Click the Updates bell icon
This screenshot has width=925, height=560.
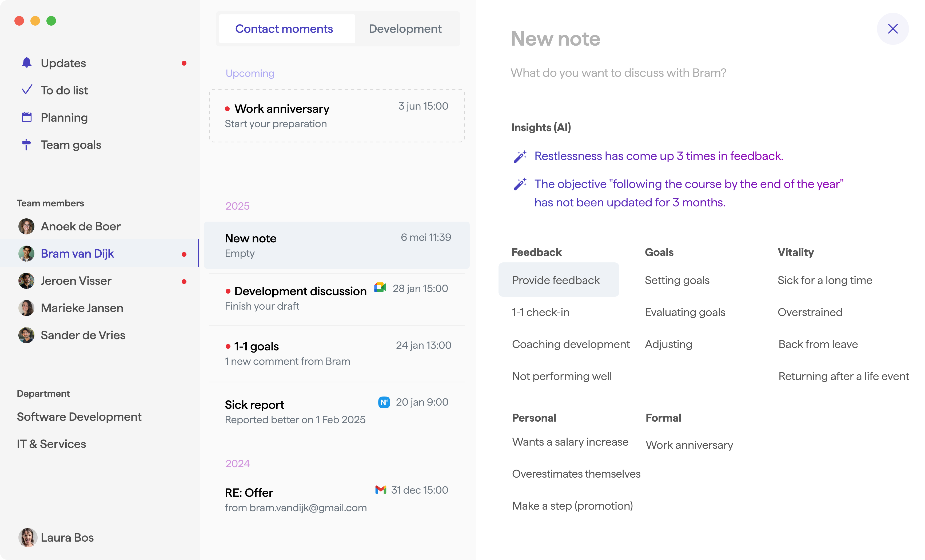[27, 63]
